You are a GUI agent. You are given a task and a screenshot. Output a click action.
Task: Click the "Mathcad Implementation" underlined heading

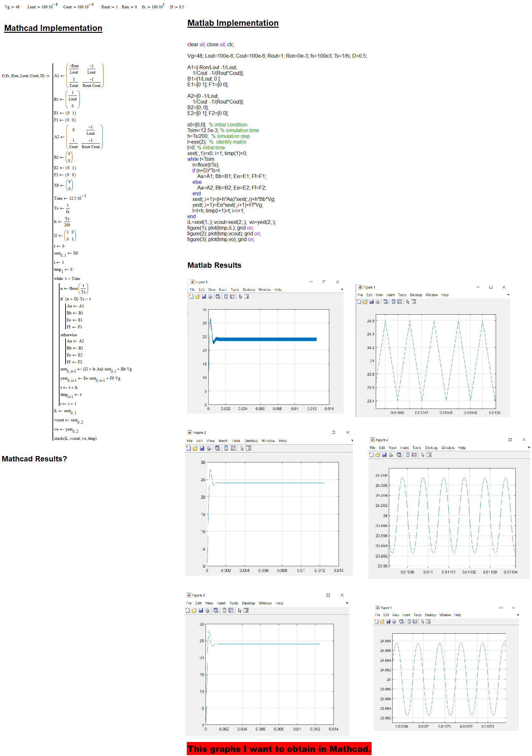pyautogui.click(x=53, y=28)
